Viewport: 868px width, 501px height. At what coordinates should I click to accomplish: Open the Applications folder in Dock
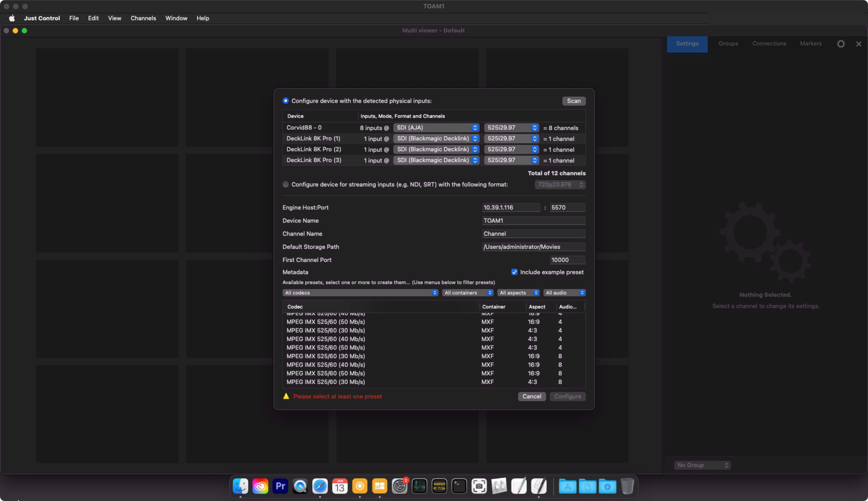pyautogui.click(x=567, y=486)
